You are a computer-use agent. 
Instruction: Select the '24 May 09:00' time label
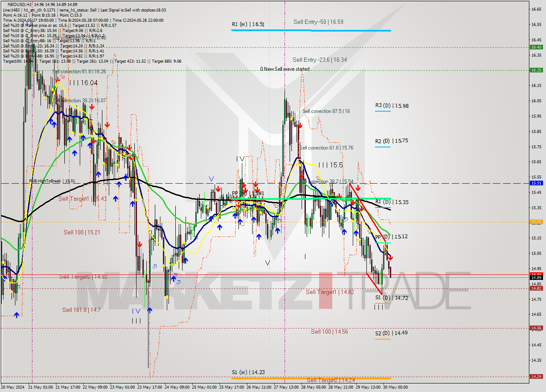click(177, 387)
